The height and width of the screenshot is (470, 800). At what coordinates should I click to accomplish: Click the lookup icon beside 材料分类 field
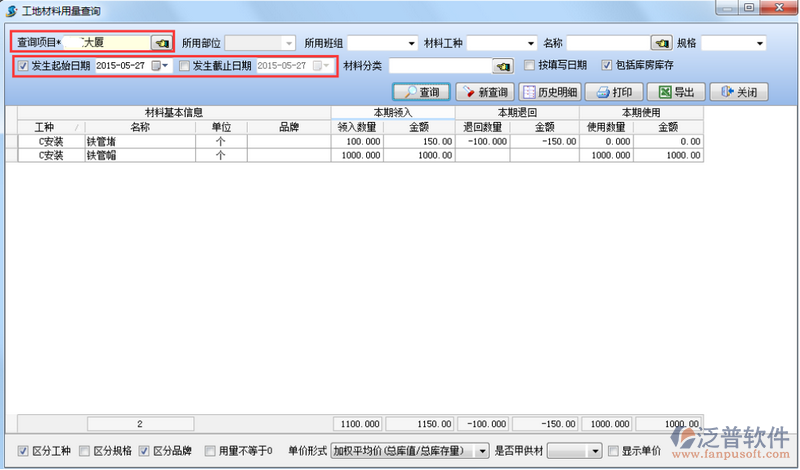[503, 66]
